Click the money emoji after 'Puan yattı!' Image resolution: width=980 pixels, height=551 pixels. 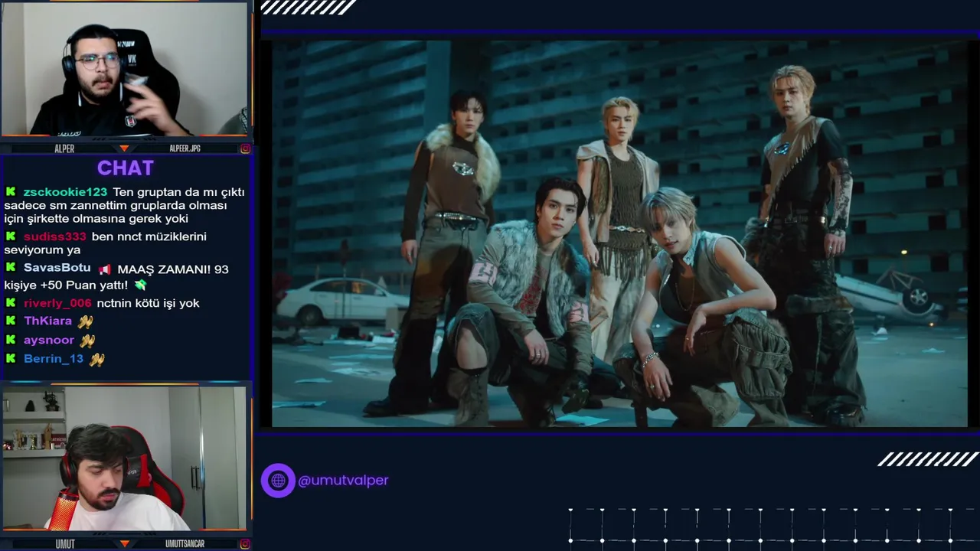coord(140,285)
